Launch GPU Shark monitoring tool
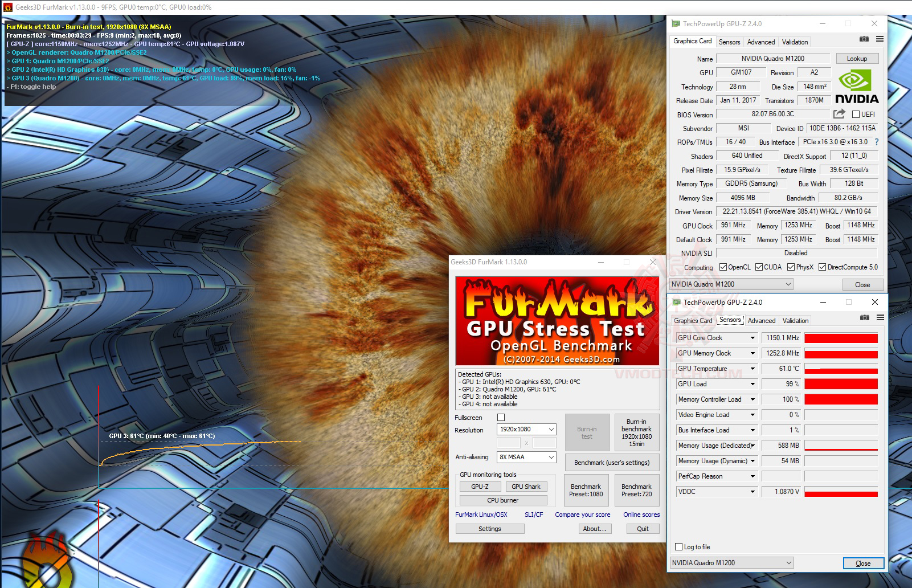 [x=526, y=487]
